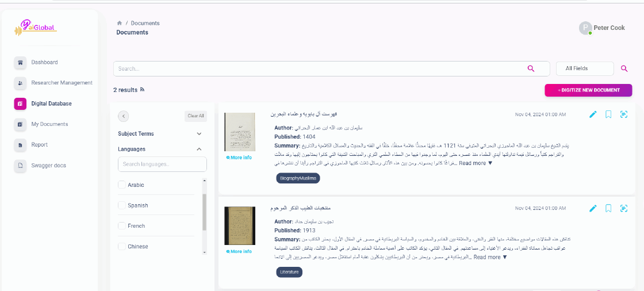The width and height of the screenshot is (644, 291).
Task: Click the languages list scrollbar thumb
Action: pyautogui.click(x=204, y=212)
